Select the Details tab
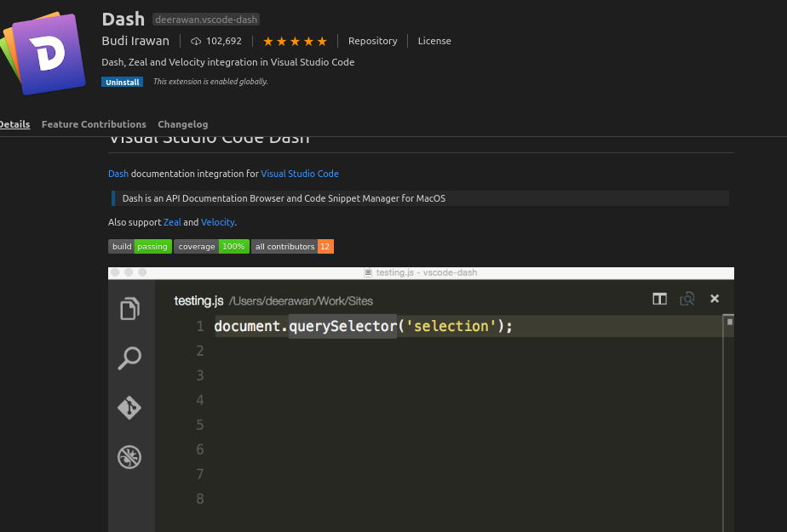This screenshot has width=787, height=532. (14, 124)
